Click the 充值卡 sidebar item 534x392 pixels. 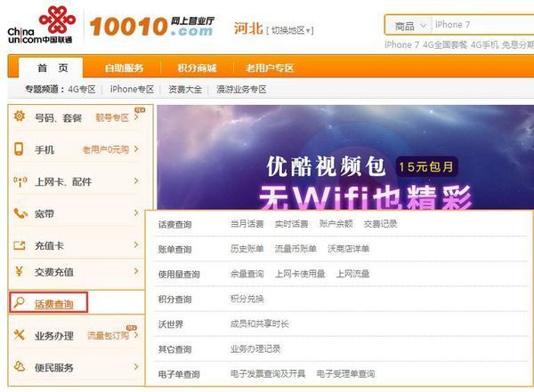[49, 245]
